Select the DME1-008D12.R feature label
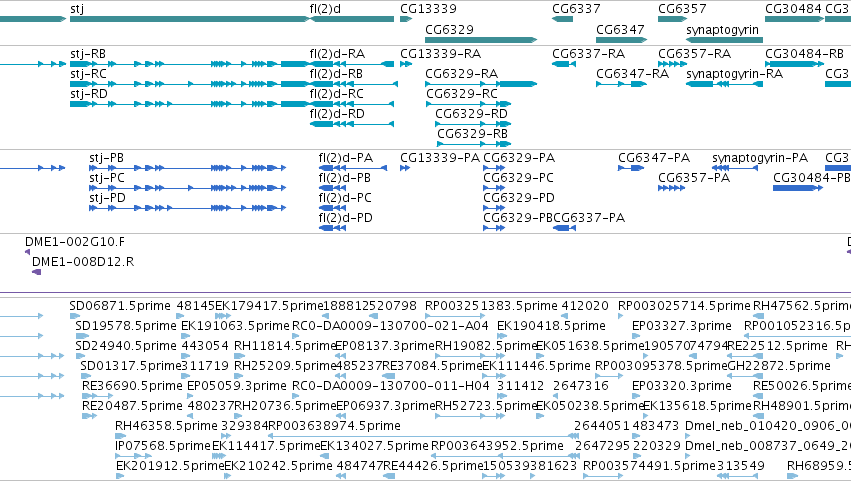This screenshot has height=481, width=851. coord(83,262)
